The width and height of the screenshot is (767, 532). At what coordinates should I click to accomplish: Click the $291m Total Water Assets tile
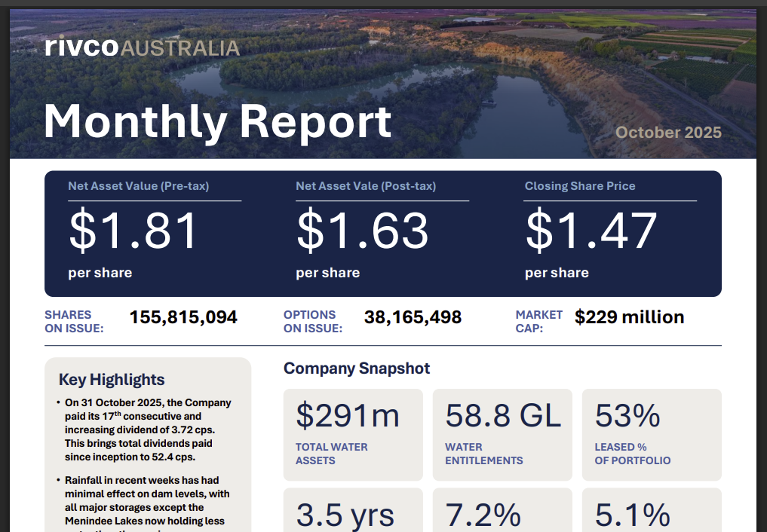point(353,434)
